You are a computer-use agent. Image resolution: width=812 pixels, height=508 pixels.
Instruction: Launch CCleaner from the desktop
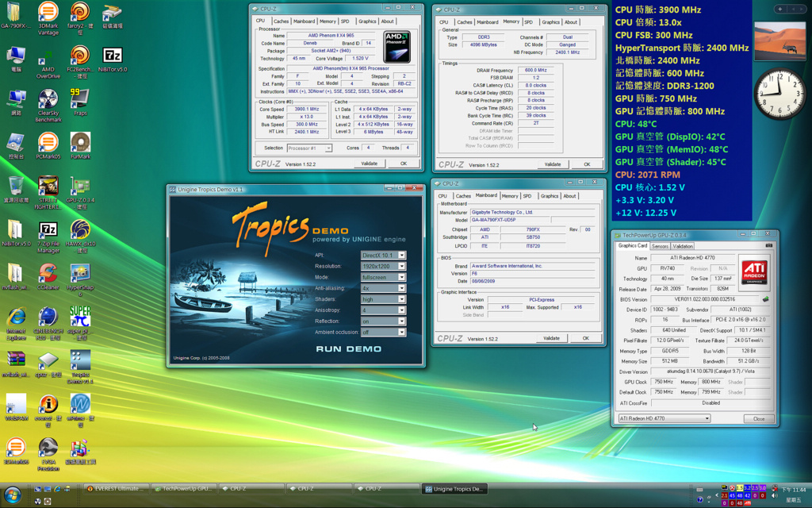coord(48,276)
